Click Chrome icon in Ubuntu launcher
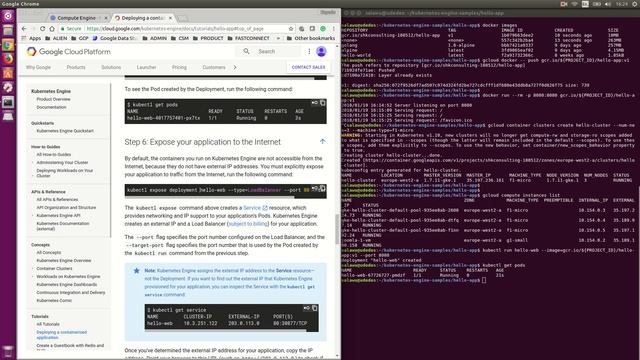The width and height of the screenshot is (640, 360). click(8, 45)
